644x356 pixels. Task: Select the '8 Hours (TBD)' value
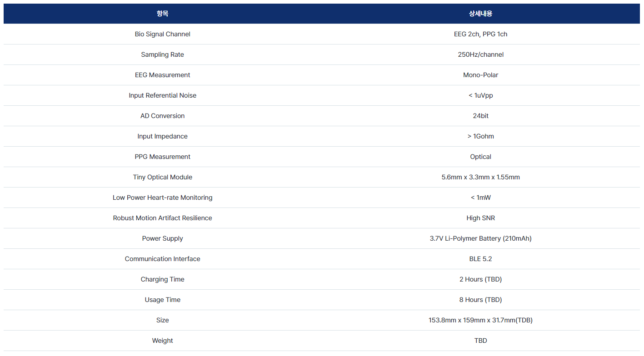pos(480,300)
